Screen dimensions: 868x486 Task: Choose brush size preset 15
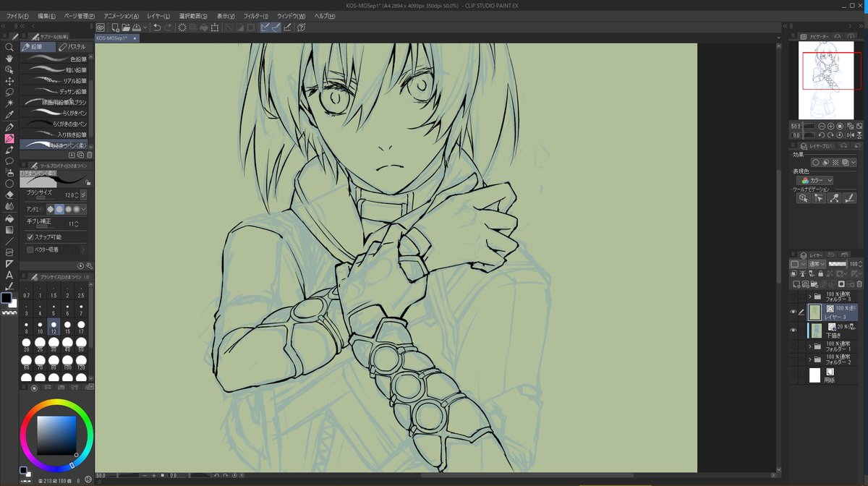point(67,326)
